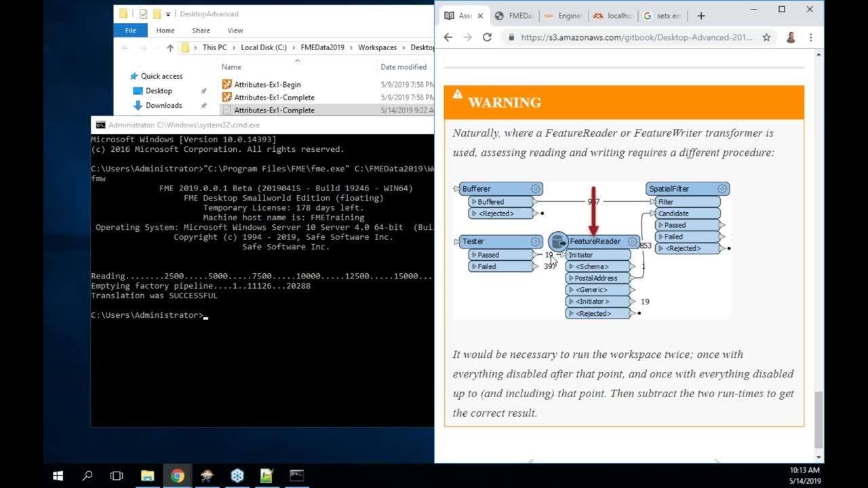868x488 pixels.
Task: Click Explorer's forward arrow
Action: pos(143,48)
